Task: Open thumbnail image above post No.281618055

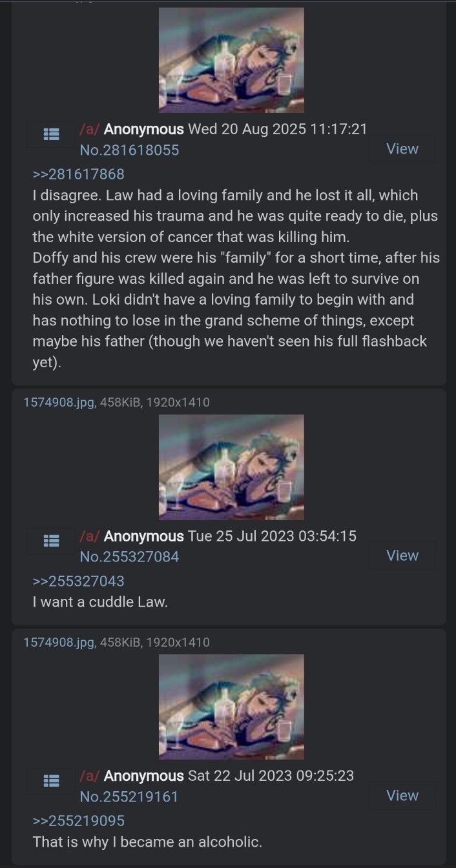Action: click(231, 60)
